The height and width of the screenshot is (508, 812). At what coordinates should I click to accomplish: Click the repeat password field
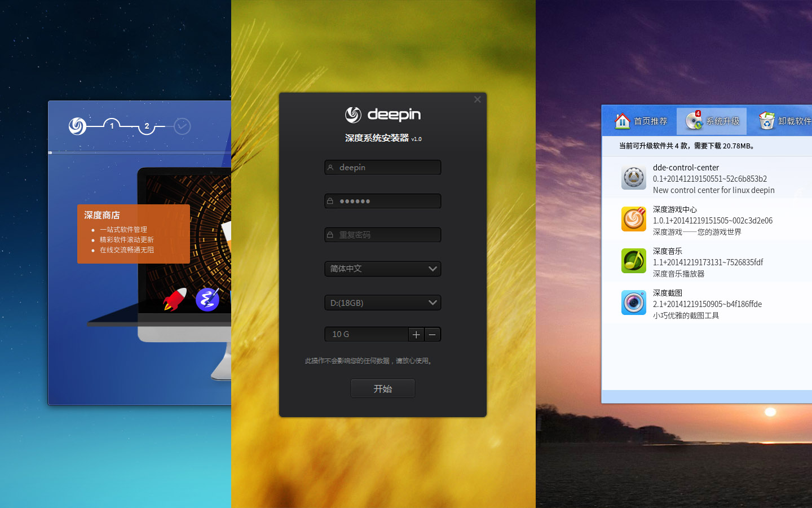pos(383,235)
